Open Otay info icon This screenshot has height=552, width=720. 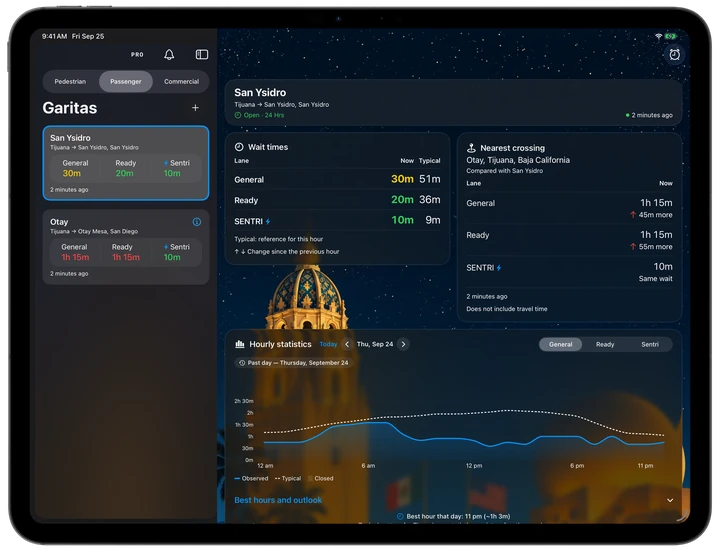[197, 222]
